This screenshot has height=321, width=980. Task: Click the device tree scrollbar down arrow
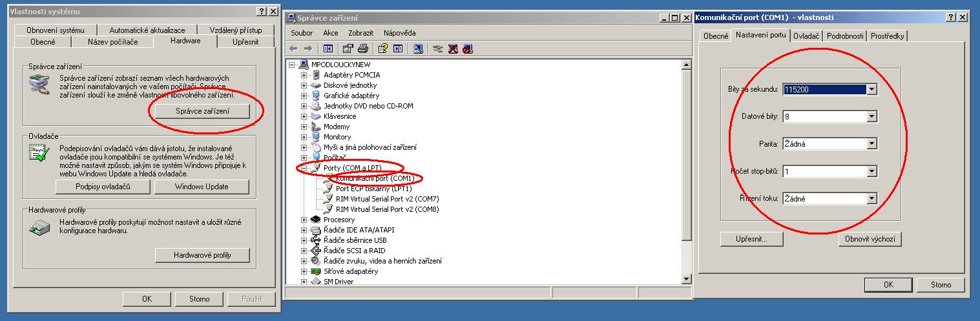(x=686, y=279)
